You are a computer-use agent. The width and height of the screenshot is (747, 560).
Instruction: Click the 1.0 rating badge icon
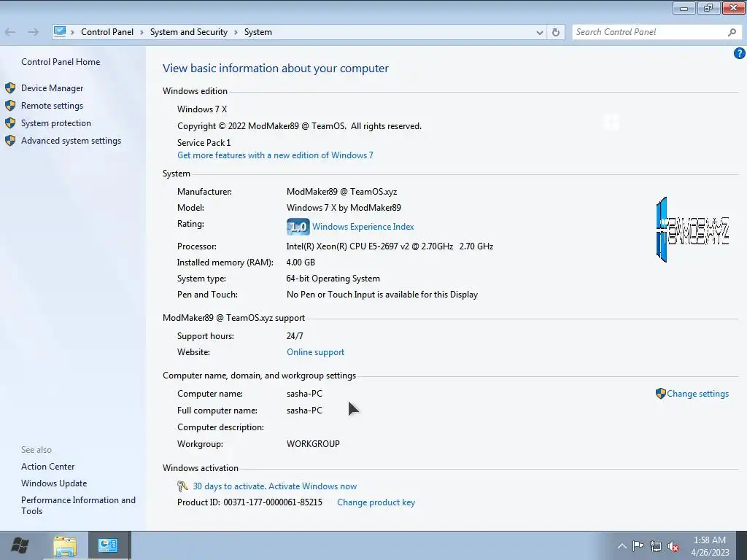pyautogui.click(x=298, y=227)
